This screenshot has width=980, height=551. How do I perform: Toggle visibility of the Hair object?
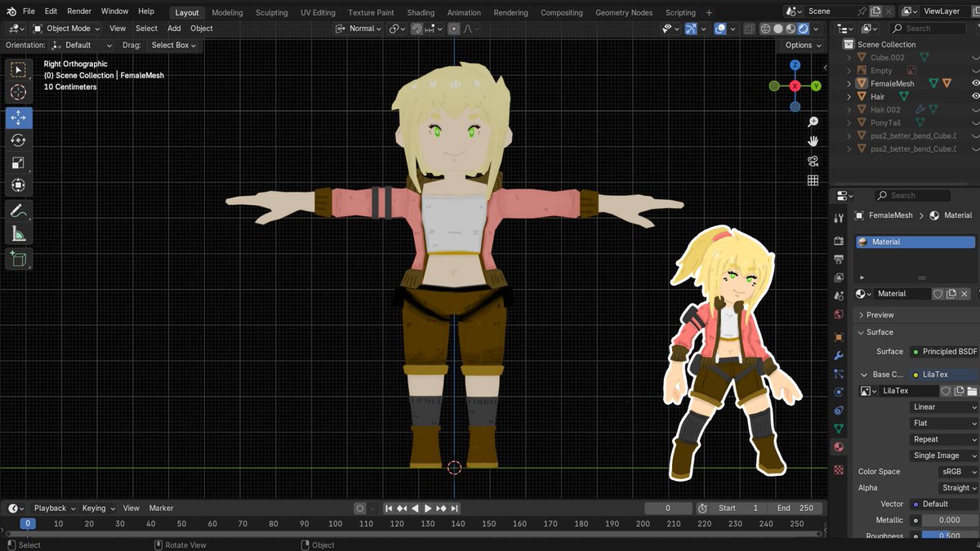(975, 96)
